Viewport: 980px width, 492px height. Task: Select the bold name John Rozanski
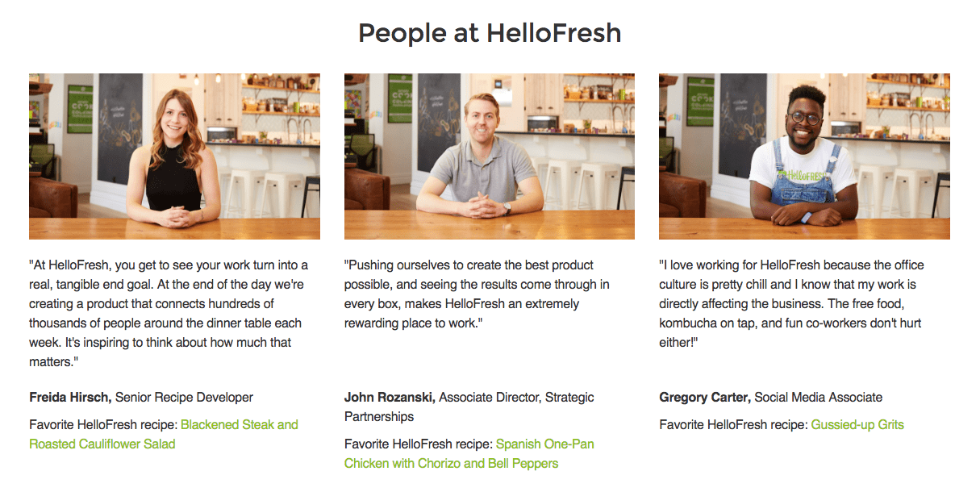[390, 397]
